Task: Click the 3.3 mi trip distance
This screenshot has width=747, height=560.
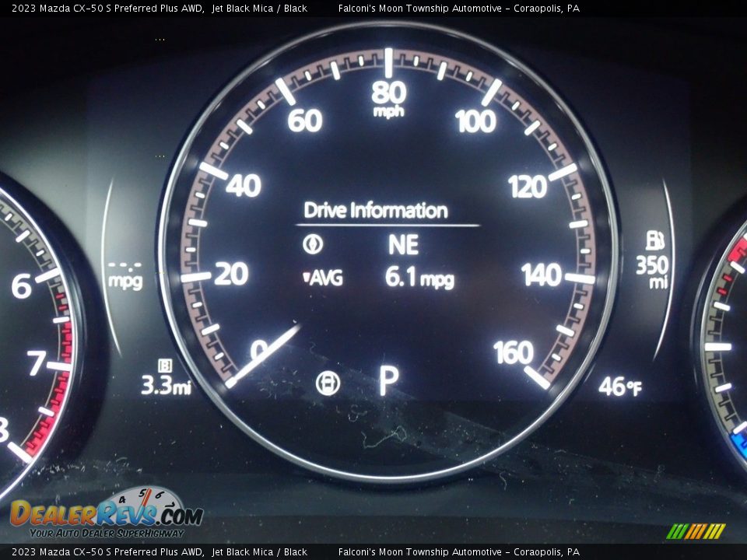Action: 167,385
